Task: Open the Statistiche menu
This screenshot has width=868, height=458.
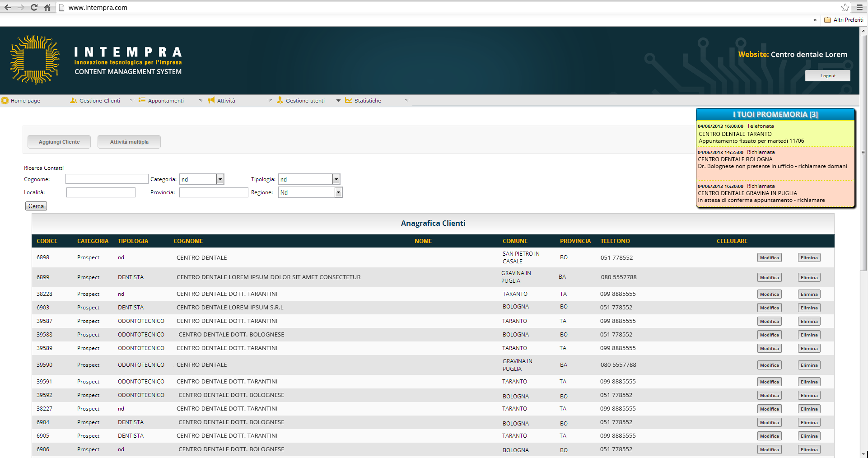Action: click(368, 101)
